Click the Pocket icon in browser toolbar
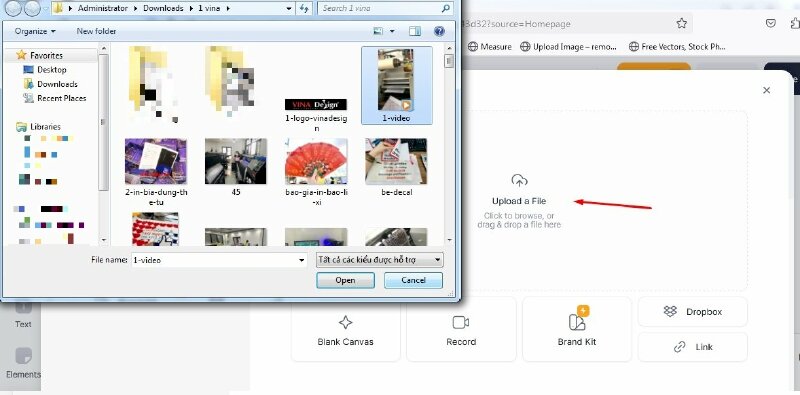 [x=771, y=23]
